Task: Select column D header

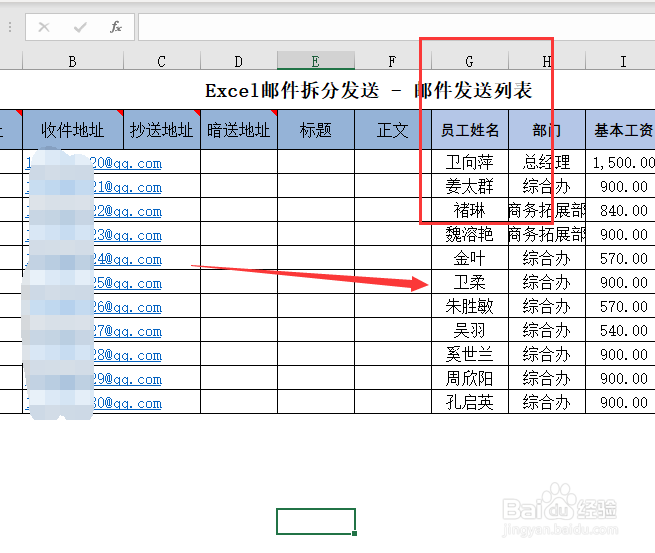Action: [x=239, y=61]
